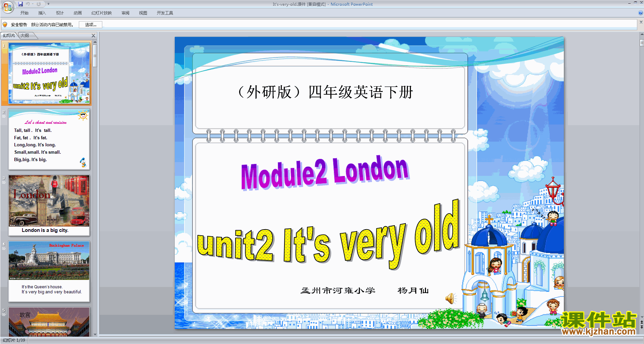Click animation star icon beside slide 5
644x344 pixels.
point(4,315)
